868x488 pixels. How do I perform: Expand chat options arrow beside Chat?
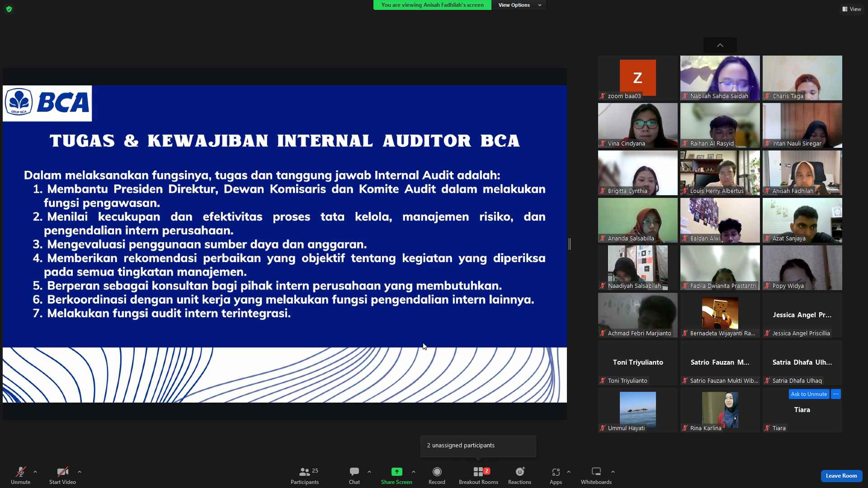369,472
